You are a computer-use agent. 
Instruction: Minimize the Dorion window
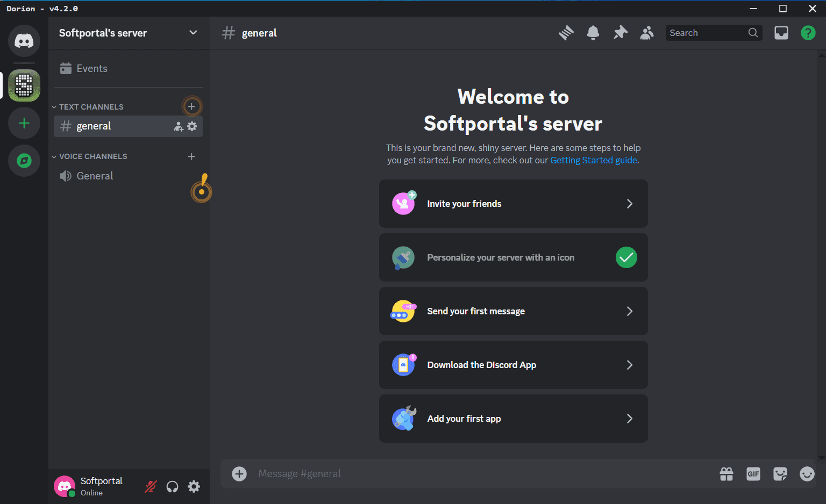(x=753, y=8)
